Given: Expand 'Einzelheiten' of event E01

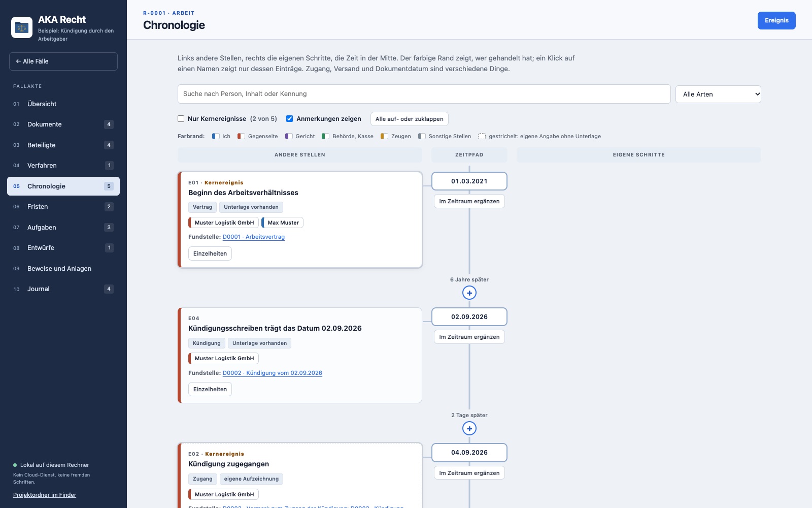Looking at the screenshot, I should pyautogui.click(x=210, y=253).
